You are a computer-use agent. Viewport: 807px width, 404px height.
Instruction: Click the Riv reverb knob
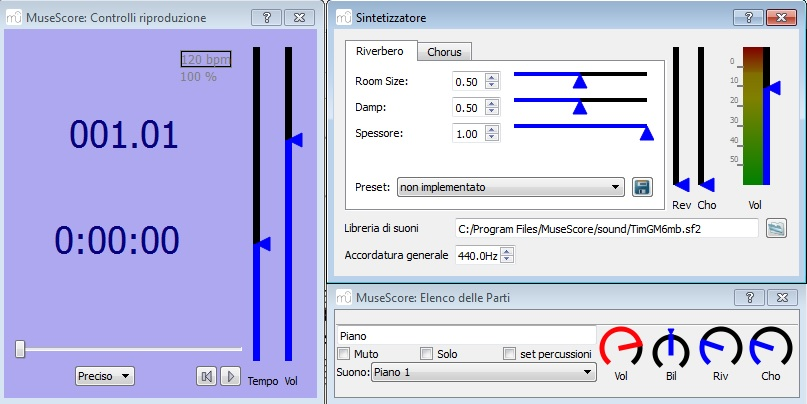click(x=720, y=349)
